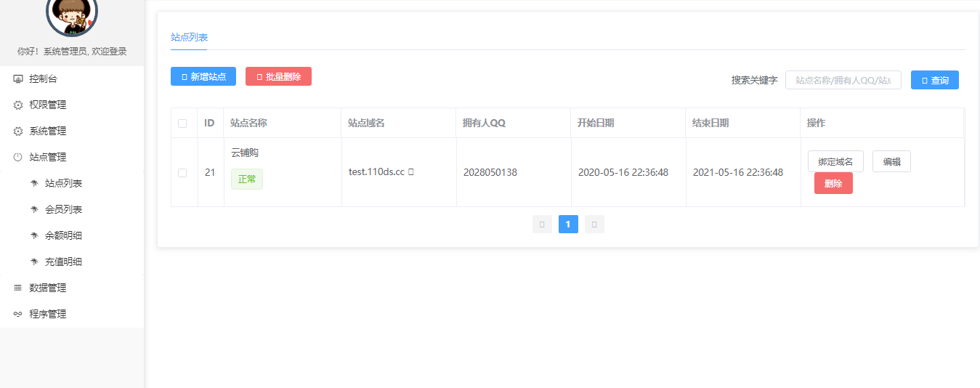980x388 pixels.
Task: Click the gear icon beside 系统管理
Action: pos(18,131)
